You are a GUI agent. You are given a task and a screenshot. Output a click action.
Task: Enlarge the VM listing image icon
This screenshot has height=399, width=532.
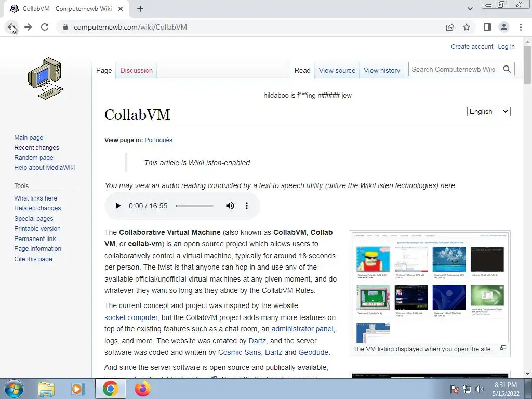pos(503,348)
